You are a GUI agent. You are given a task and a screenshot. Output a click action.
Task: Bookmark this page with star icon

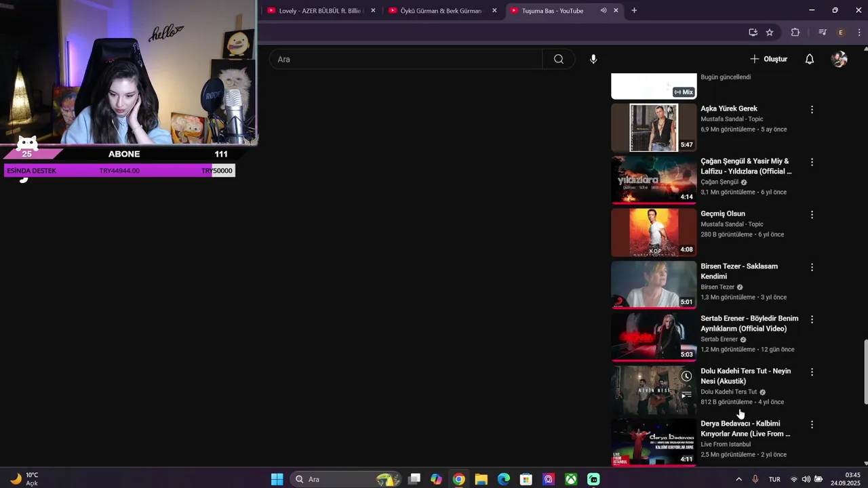(770, 32)
